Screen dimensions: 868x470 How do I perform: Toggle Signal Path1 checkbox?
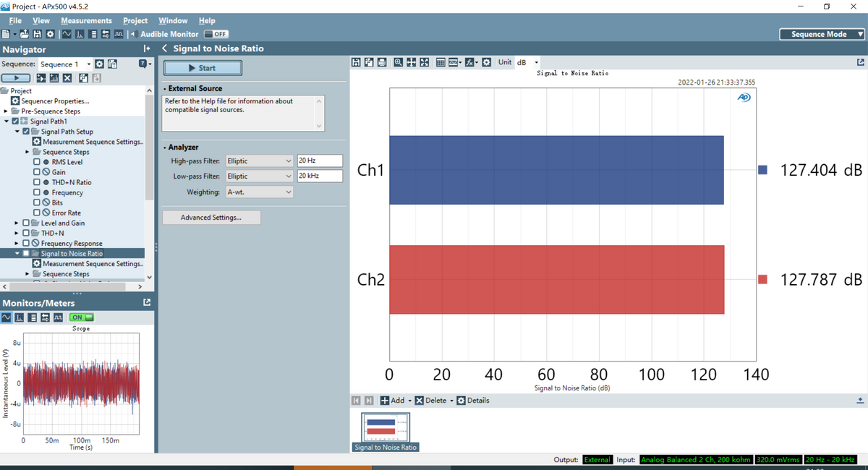17,121
